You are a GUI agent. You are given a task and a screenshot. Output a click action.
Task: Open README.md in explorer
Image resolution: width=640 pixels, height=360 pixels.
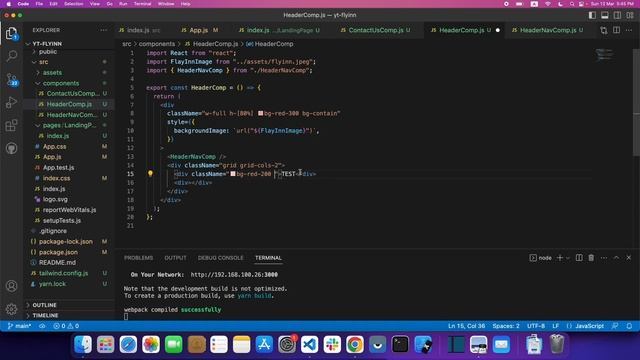[x=57, y=262]
